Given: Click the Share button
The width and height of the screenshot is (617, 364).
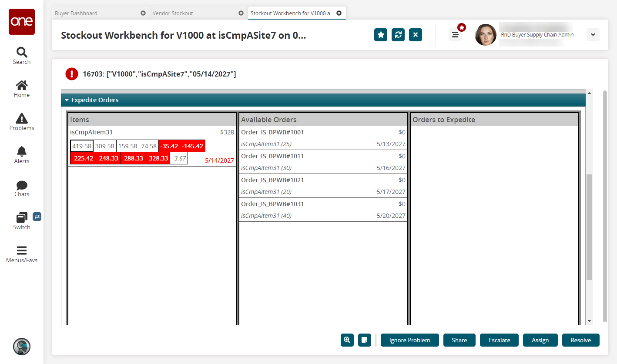Looking at the screenshot, I should 459,340.
